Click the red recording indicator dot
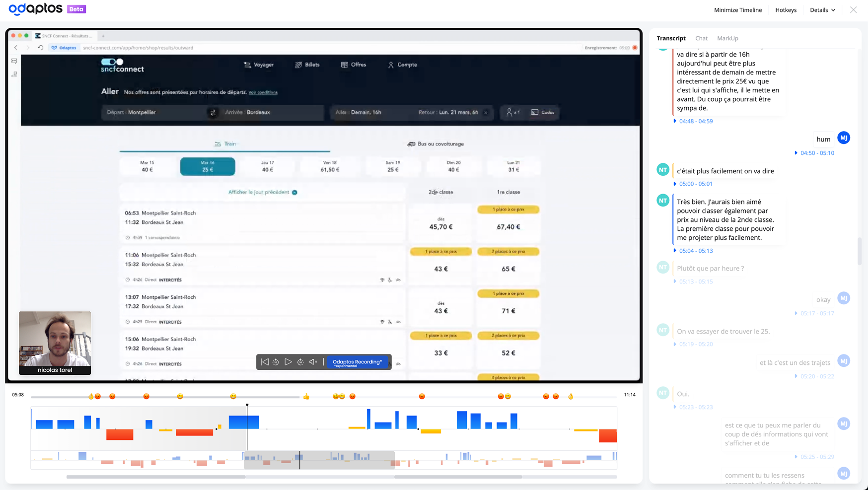 click(635, 48)
